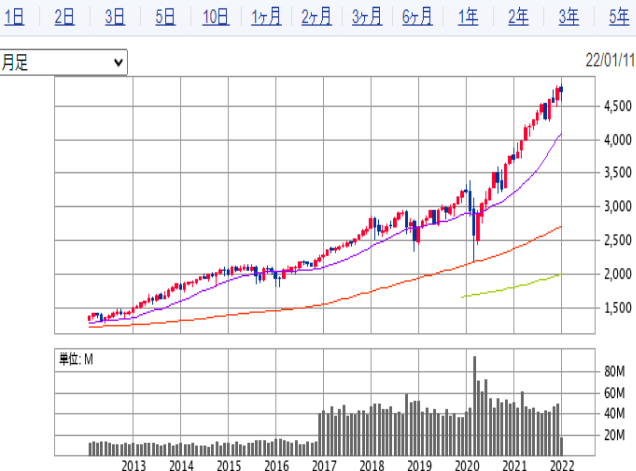Click the 20M volume axis label
This screenshot has height=471, width=636.
pyautogui.click(x=614, y=435)
